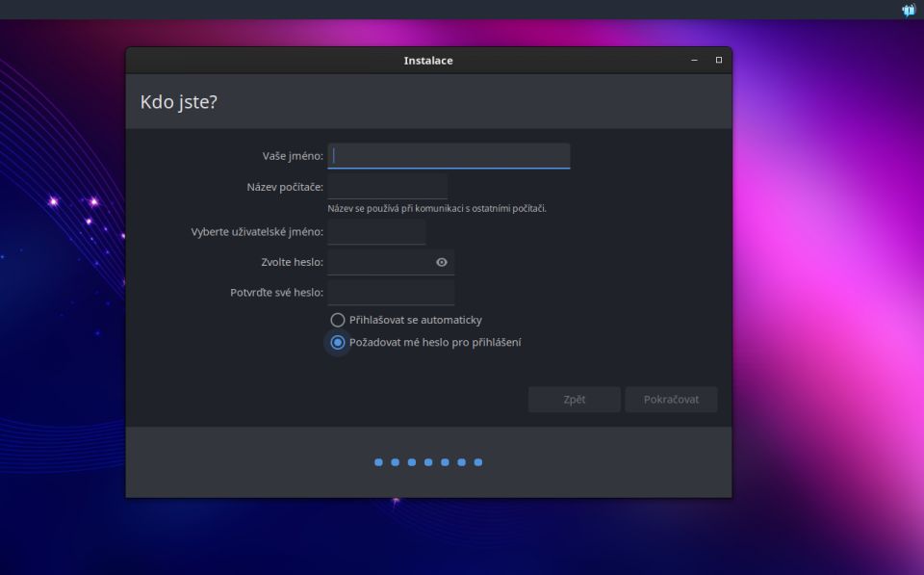
Task: Go back with the Zpět button
Action: 574,400
